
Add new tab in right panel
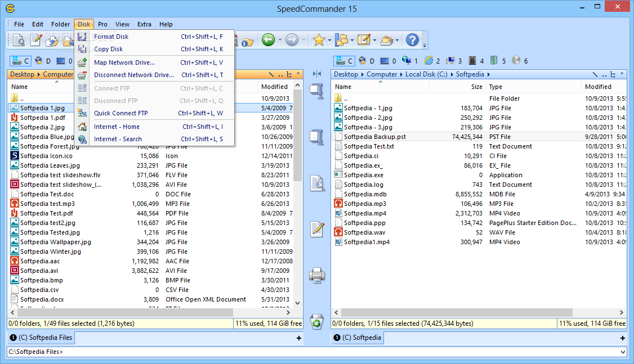click(623, 338)
